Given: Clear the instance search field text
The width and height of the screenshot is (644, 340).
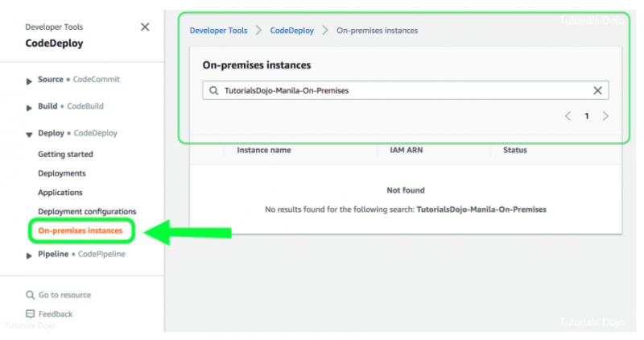Looking at the screenshot, I should click(x=597, y=91).
